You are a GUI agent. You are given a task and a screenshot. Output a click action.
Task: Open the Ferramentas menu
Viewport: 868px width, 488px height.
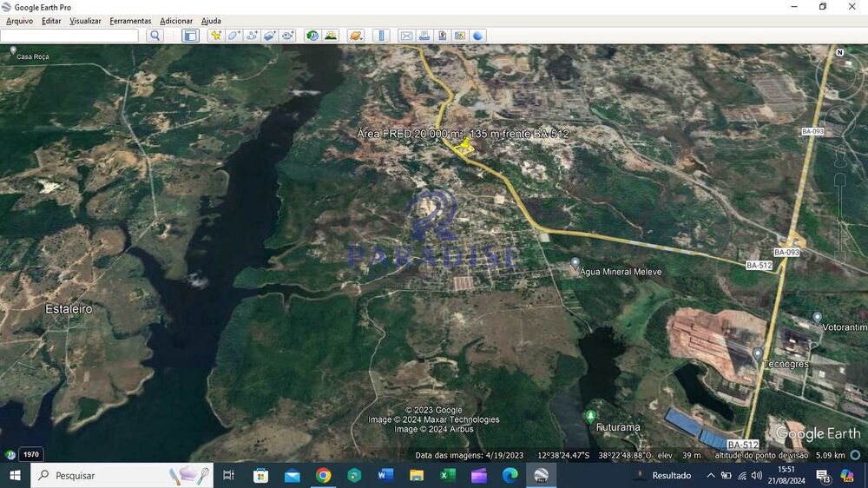[130, 21]
